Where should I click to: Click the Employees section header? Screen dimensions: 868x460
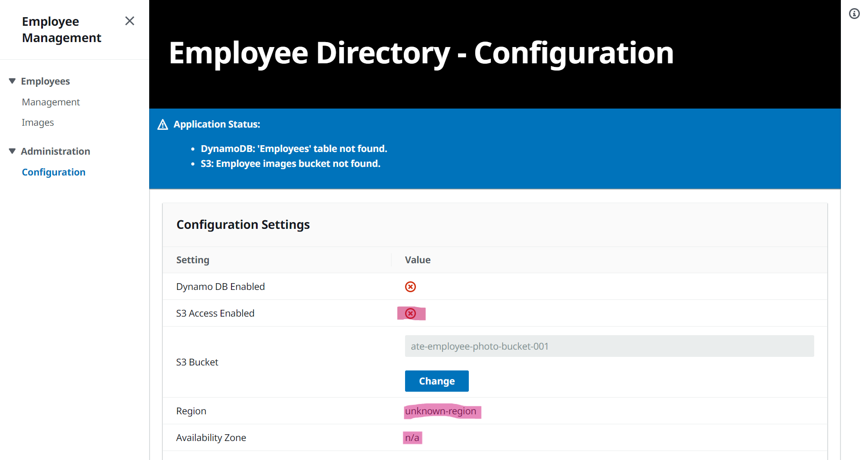click(x=45, y=81)
